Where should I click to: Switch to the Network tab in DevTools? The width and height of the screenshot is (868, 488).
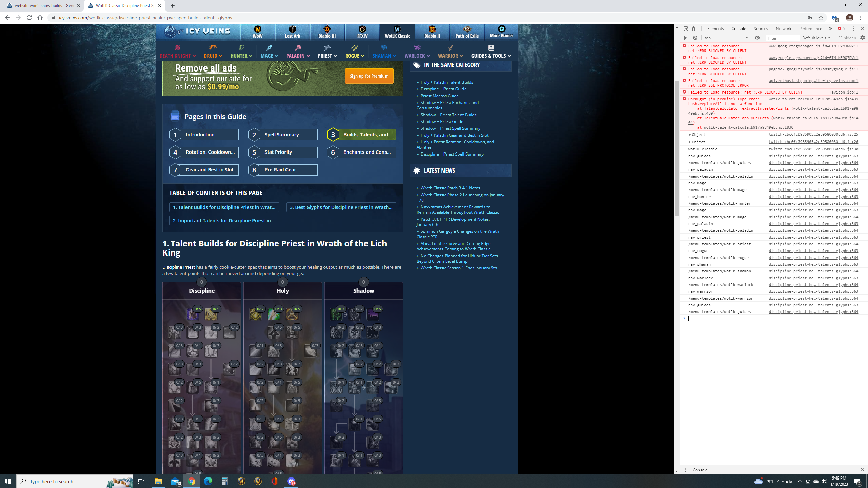click(x=783, y=29)
